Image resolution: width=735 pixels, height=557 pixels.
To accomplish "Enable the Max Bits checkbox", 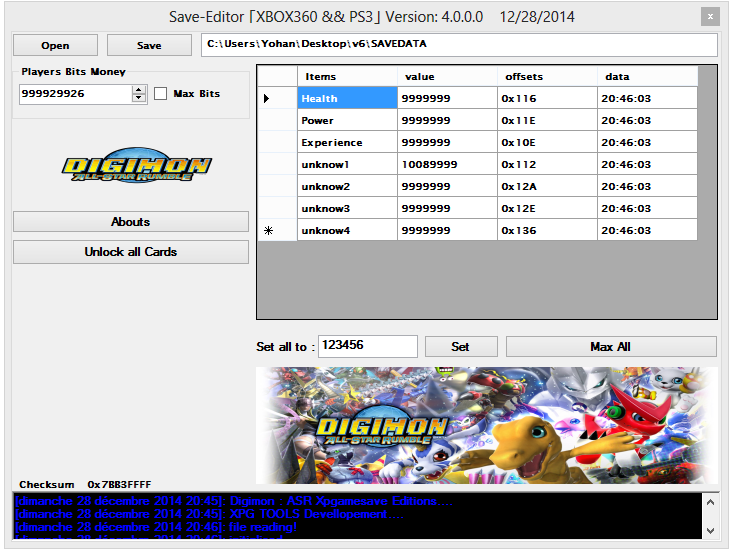I will 161,94.
